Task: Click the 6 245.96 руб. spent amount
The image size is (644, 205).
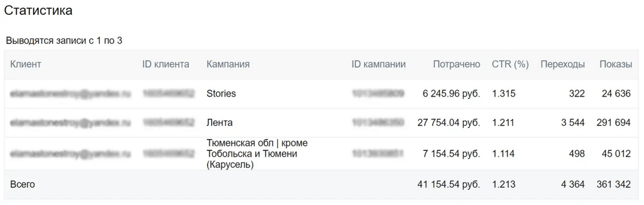Action: pos(451,94)
